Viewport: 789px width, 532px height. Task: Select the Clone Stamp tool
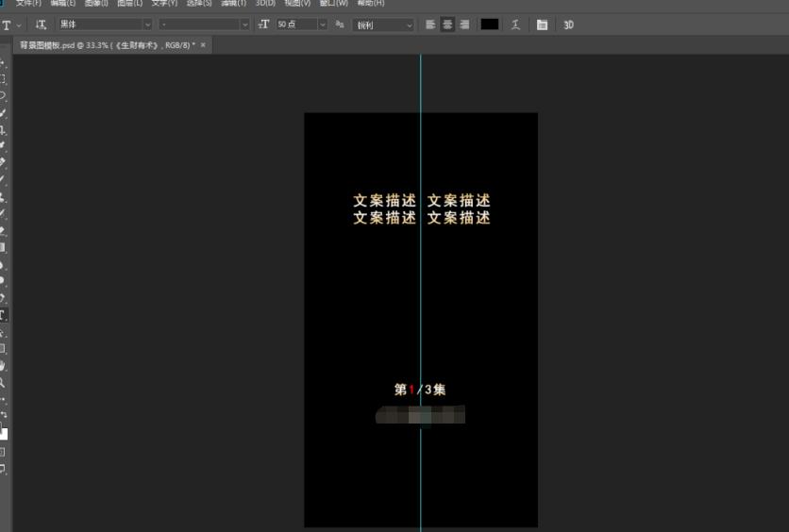coord(3,196)
